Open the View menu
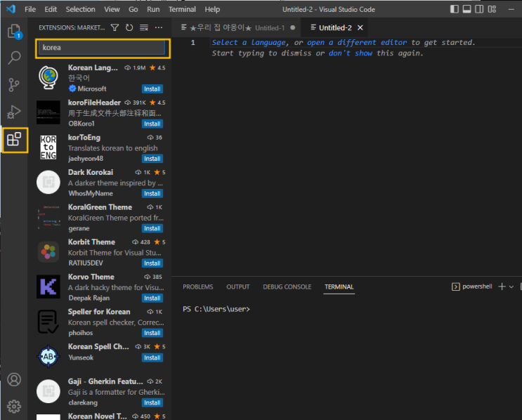 (x=112, y=9)
